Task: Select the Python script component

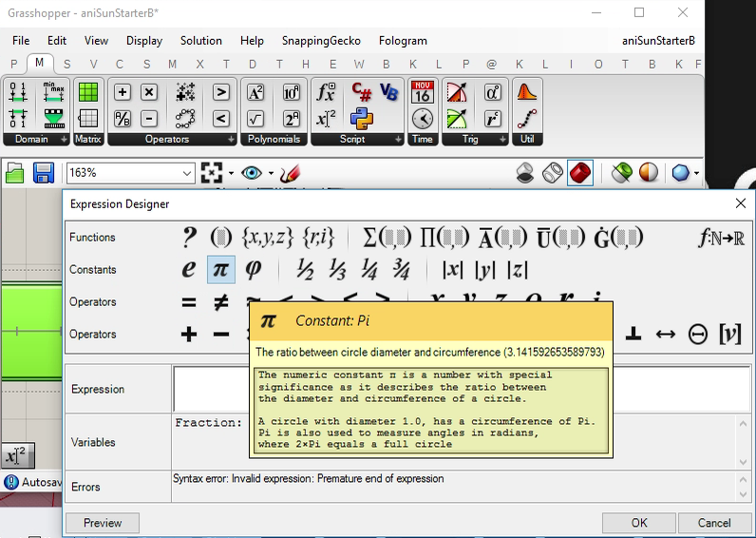Action: click(x=362, y=118)
